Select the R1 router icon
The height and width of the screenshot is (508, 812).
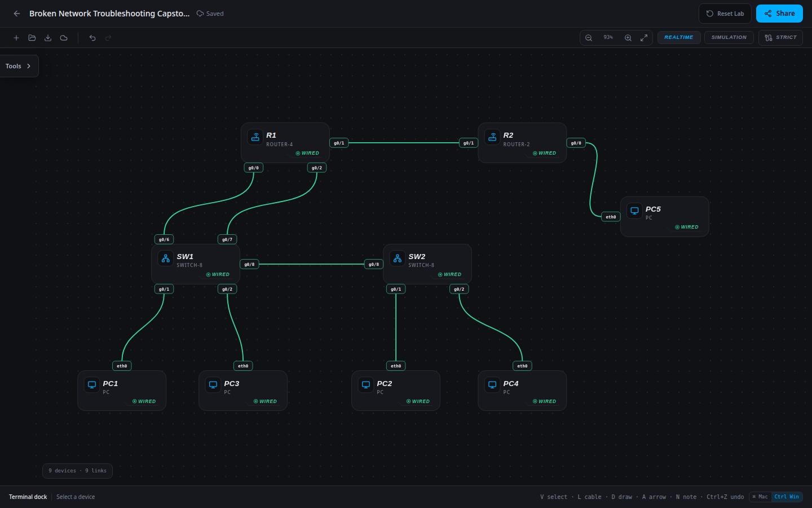coord(255,137)
